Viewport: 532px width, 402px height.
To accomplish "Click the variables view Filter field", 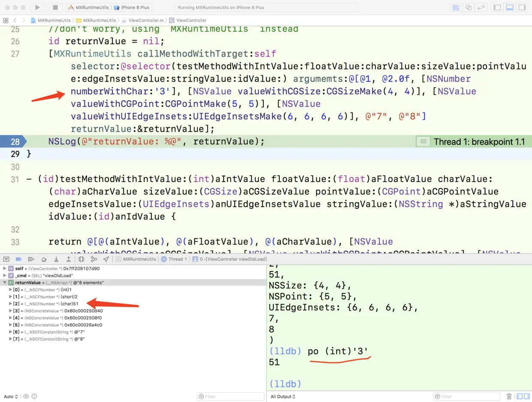I will [230, 396].
